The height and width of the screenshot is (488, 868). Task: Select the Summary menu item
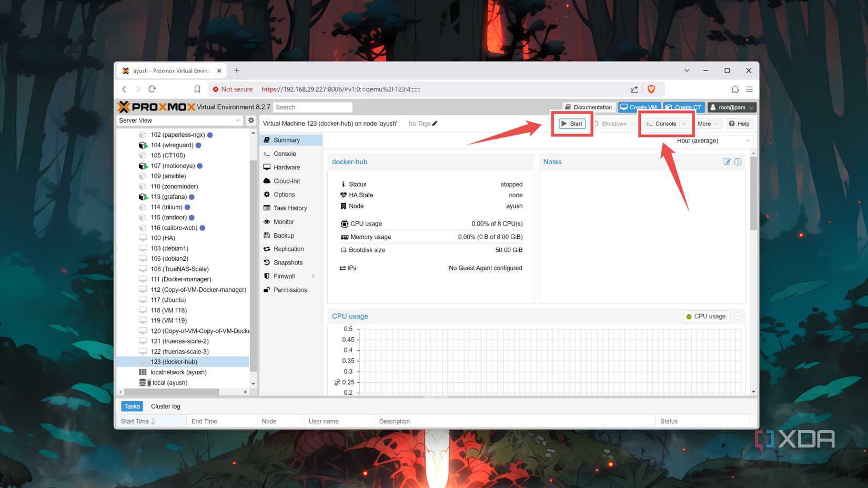click(292, 140)
